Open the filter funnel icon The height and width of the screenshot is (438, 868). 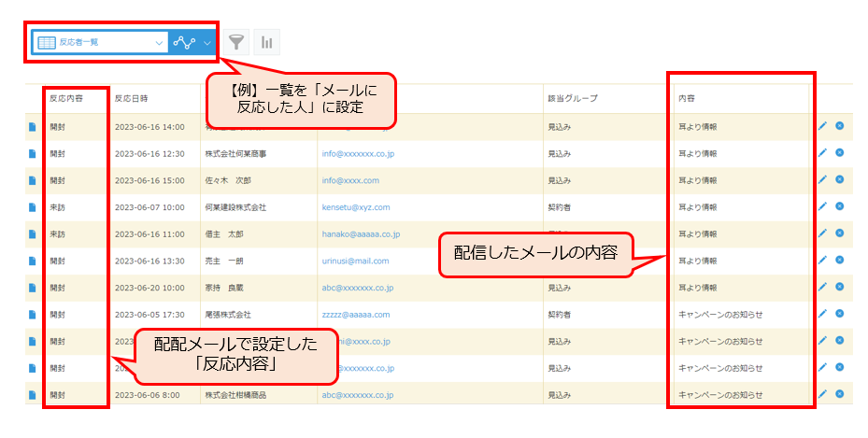click(x=236, y=42)
